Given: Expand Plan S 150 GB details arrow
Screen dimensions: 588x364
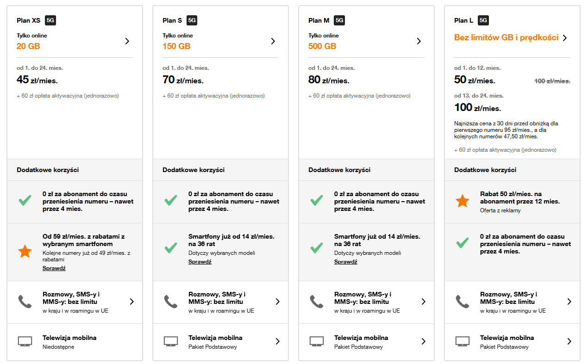Looking at the screenshot, I should 273,41.
